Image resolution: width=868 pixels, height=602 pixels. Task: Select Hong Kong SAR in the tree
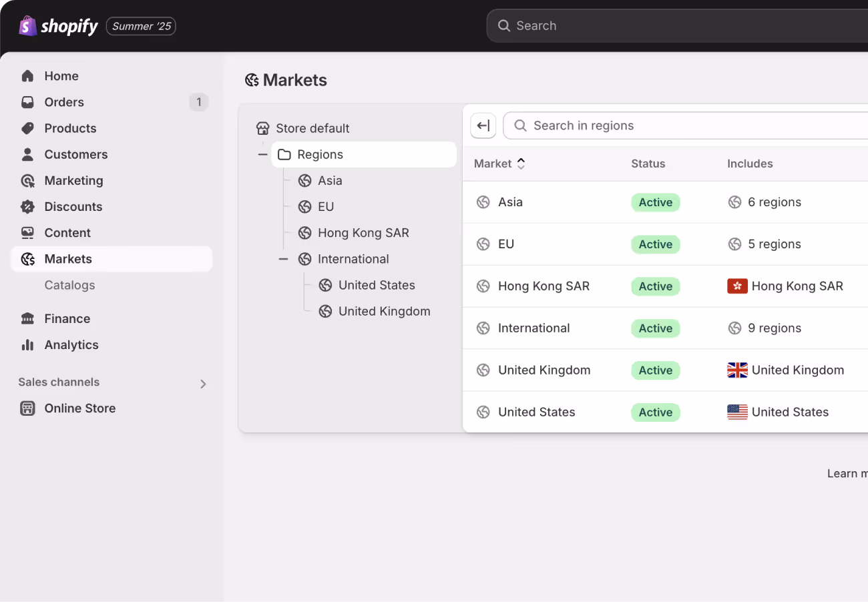point(363,233)
